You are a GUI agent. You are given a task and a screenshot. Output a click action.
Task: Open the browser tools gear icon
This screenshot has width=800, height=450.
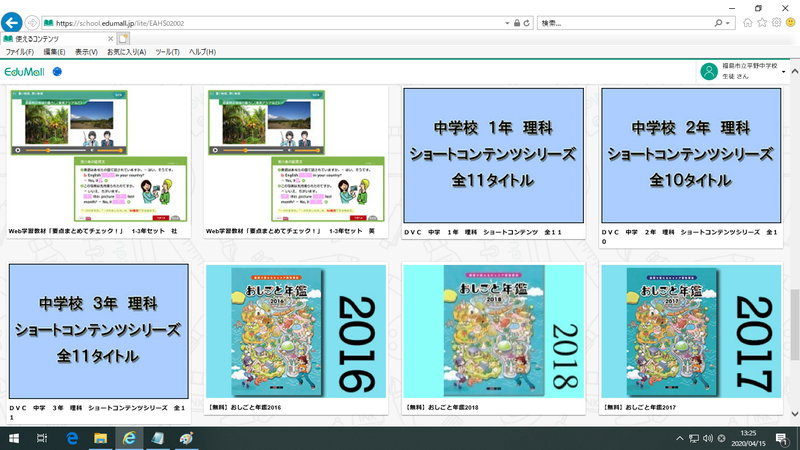(777, 22)
